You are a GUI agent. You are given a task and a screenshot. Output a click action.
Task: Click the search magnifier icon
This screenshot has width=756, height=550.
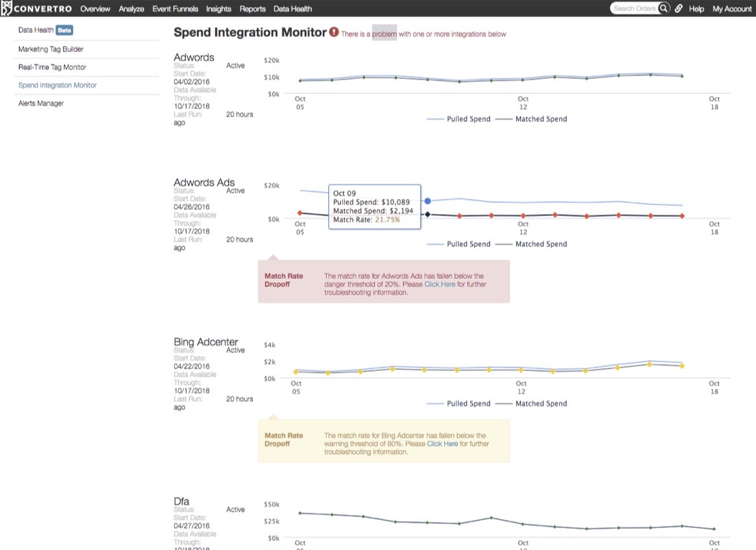664,8
